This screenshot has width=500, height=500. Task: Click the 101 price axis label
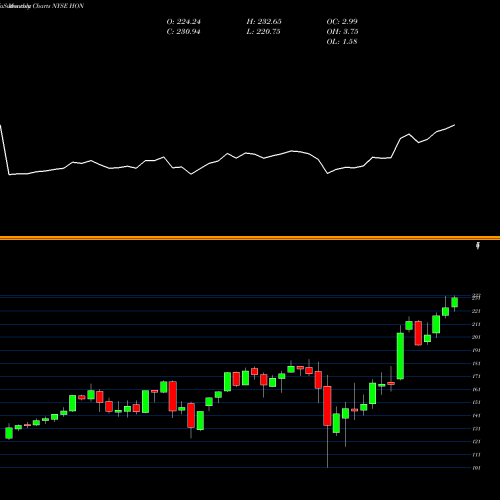tap(476, 468)
